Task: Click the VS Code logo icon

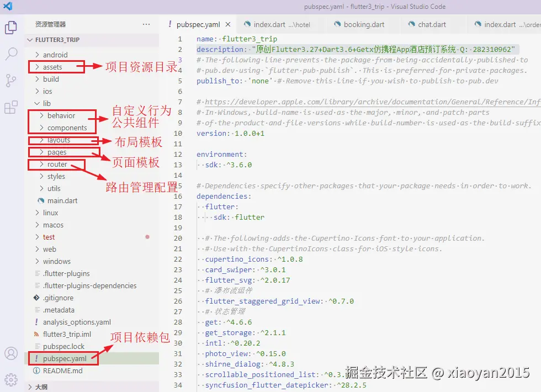Action: click(8, 6)
